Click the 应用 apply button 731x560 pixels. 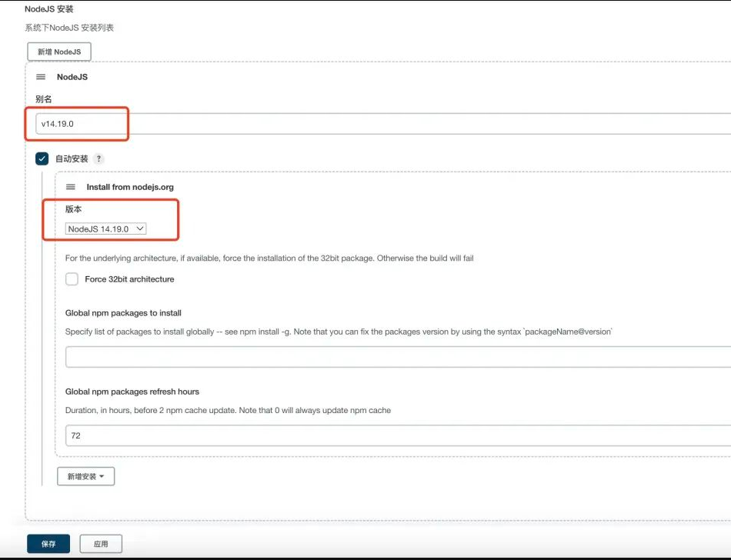(101, 544)
